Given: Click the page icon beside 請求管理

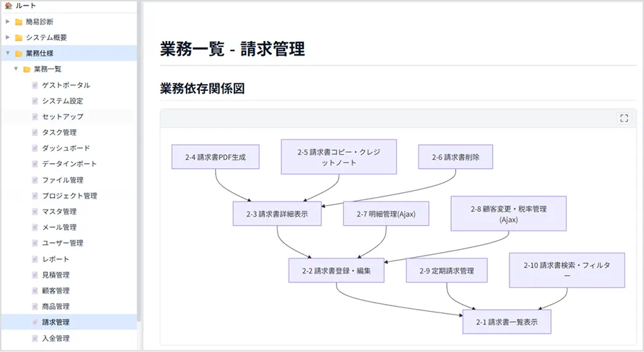Looking at the screenshot, I should coord(35,322).
